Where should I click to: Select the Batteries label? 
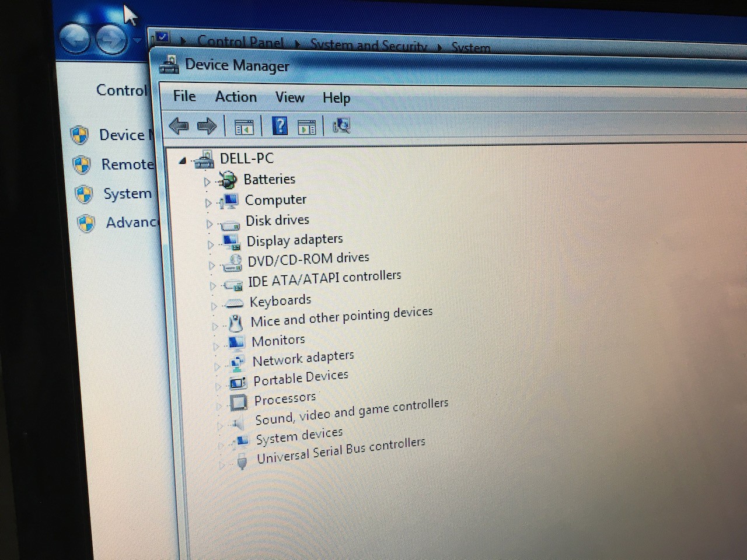click(270, 179)
